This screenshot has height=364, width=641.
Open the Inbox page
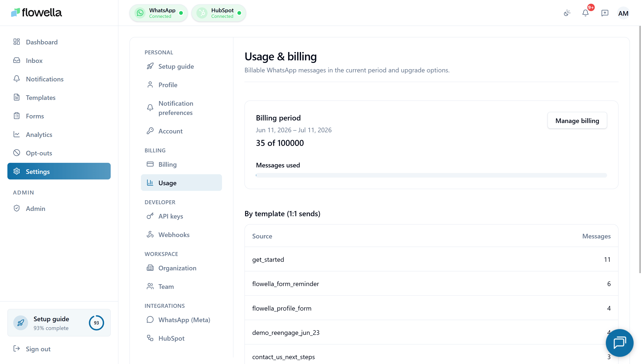59,60
